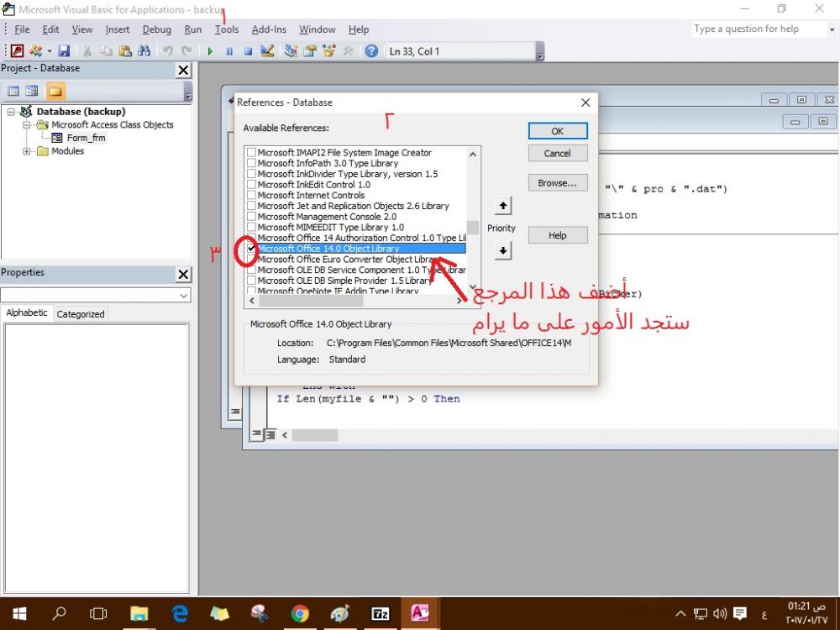This screenshot has height=630, width=840.
Task: Expand the Modules folder
Action: pos(26,151)
